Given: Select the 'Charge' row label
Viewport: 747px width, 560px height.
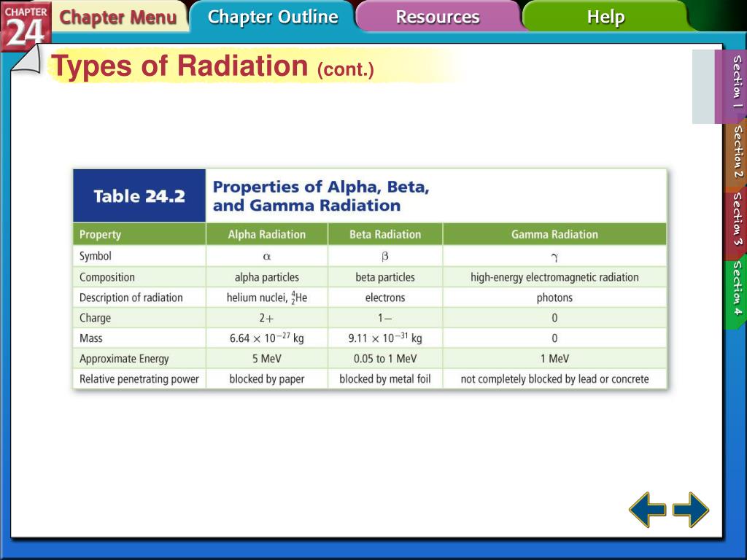Looking at the screenshot, I should tap(95, 318).
